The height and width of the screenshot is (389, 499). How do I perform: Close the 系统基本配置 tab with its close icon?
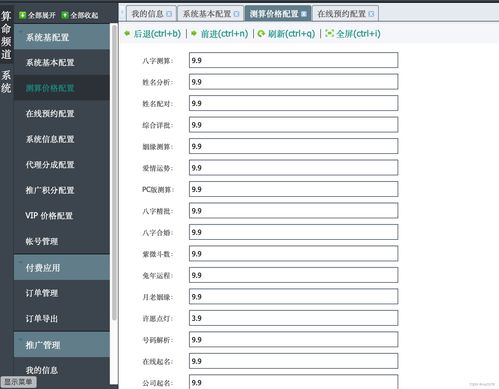(237, 14)
